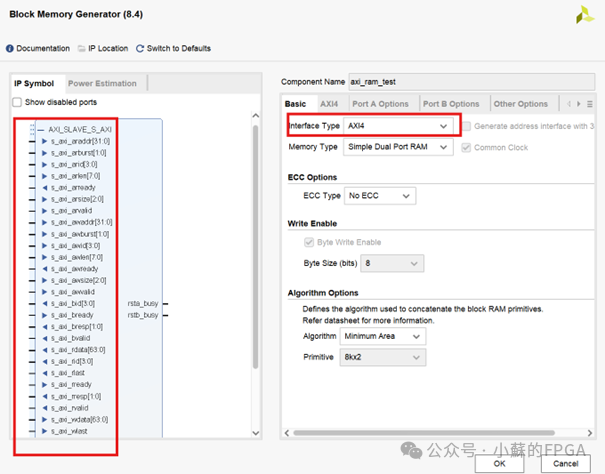Click the s_axi_arsize[2:0] port arrow
The height and width of the screenshot is (474, 605).
pyautogui.click(x=44, y=199)
